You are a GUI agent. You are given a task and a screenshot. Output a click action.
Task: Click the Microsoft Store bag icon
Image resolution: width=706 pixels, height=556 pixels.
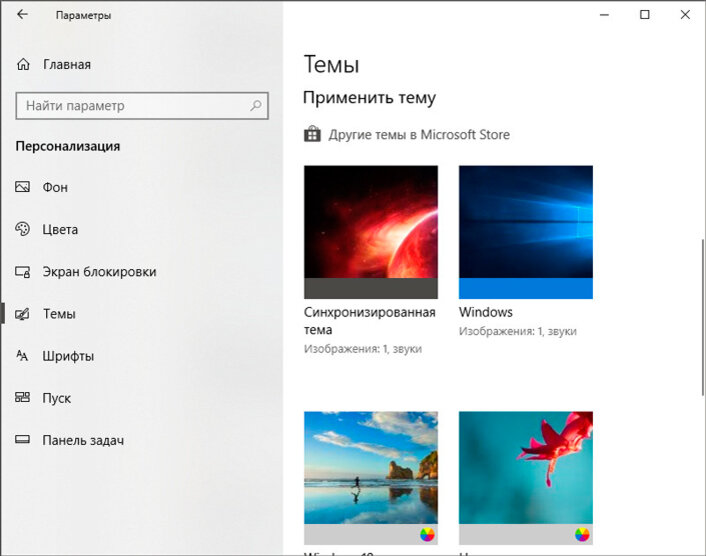pyautogui.click(x=312, y=134)
